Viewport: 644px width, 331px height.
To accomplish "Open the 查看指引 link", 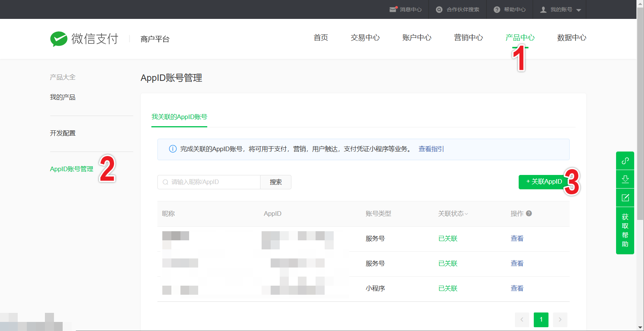I will coord(431,149).
